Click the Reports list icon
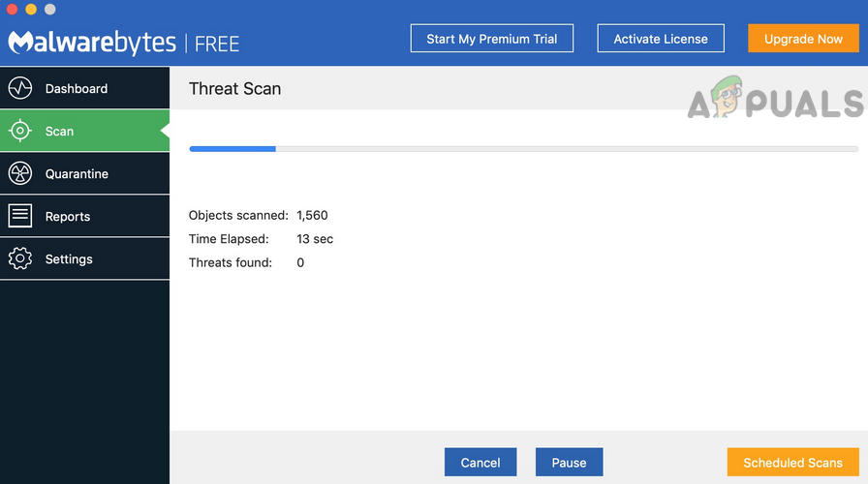 [x=20, y=216]
